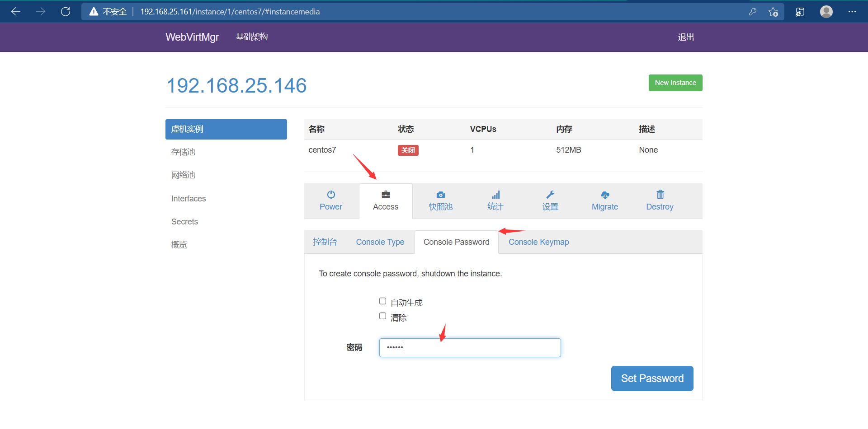The image size is (868, 429).
Task: Open 网络池 in the sidebar
Action: point(183,175)
